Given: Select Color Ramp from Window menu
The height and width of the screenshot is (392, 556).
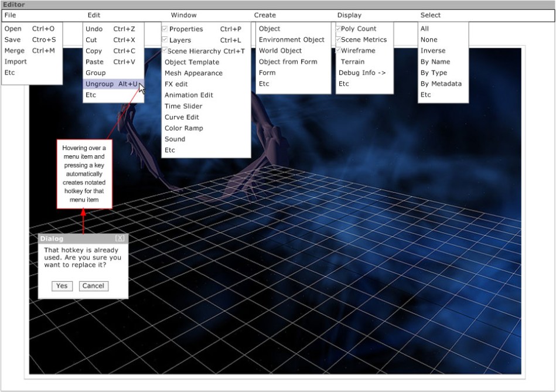Looking at the screenshot, I should (183, 128).
